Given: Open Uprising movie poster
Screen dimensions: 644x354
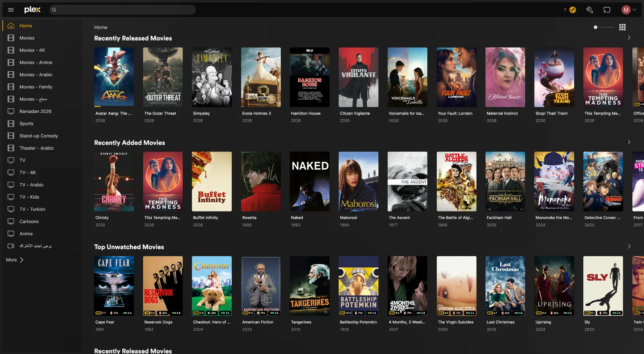Looking at the screenshot, I should coord(554,286).
